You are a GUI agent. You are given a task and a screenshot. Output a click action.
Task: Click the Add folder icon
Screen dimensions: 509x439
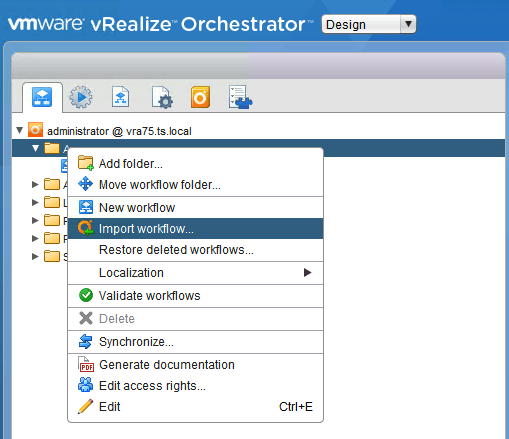pos(86,163)
